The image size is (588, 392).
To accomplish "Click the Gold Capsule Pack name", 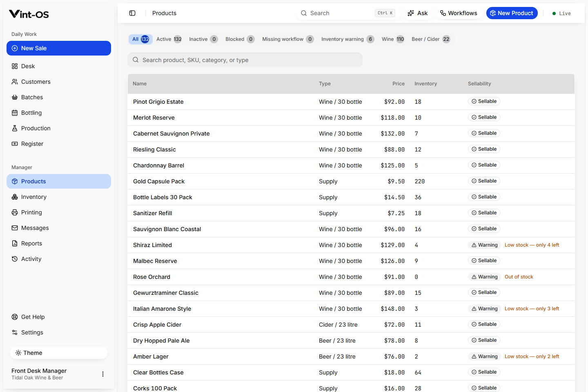I will click(x=159, y=181).
